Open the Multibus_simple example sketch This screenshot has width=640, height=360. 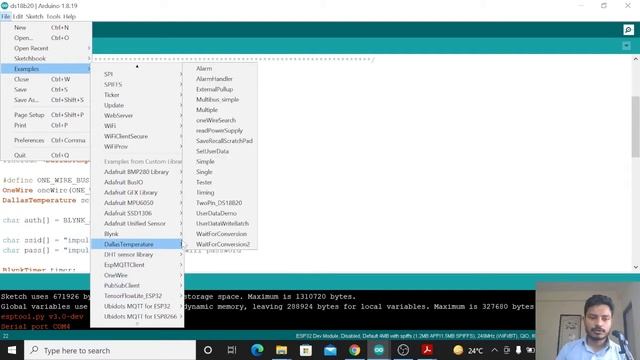[220, 100]
